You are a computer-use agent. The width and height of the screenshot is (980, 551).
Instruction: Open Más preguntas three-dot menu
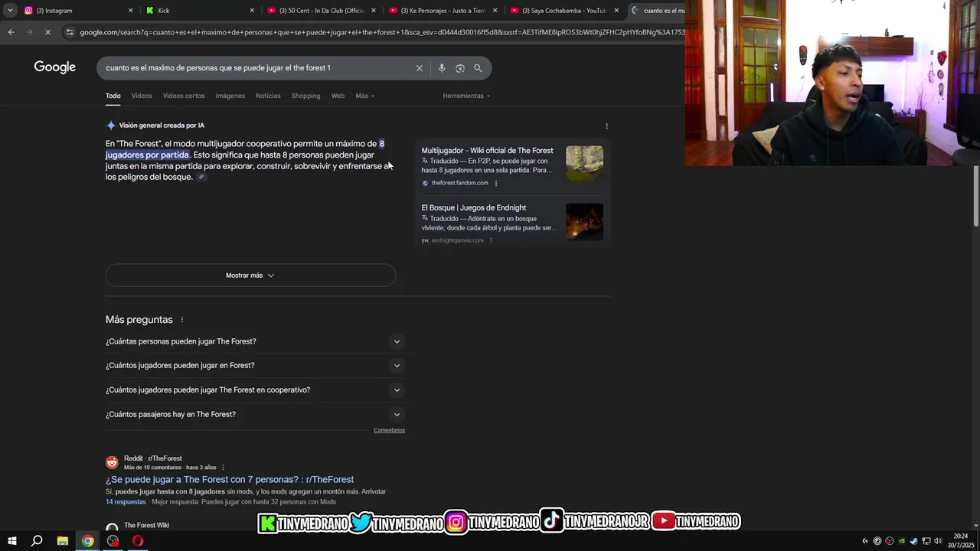[x=181, y=320]
